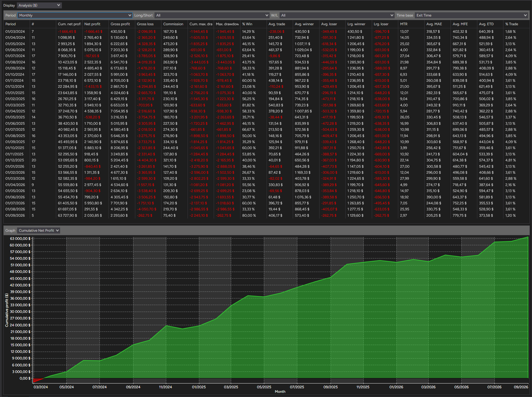Click Avg. MAE value 205,25 $
532x397 pixels.
(433, 215)
